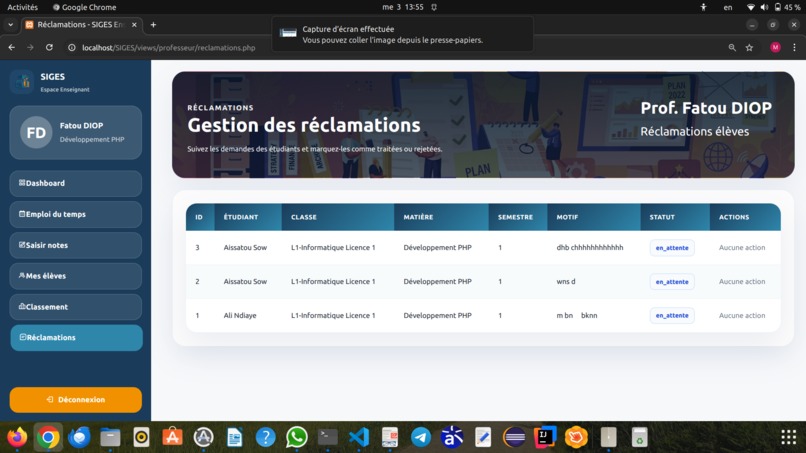Open Chrome three-dot menu
Screen dimensions: 806x453
coord(794,47)
